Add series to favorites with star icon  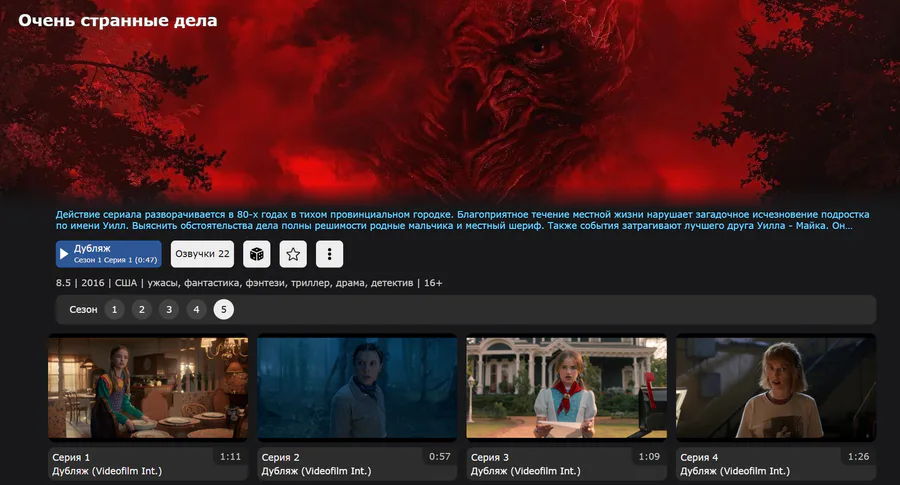click(x=293, y=254)
